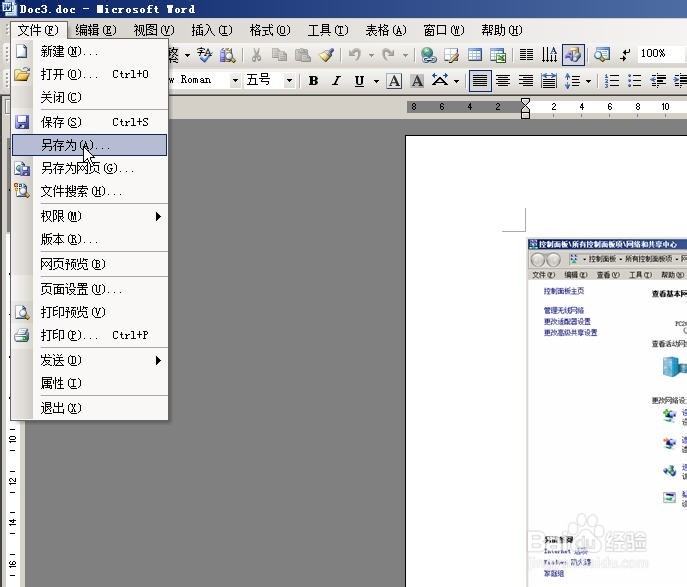
Task: Toggle bulleted list formatting
Action: coord(635,81)
